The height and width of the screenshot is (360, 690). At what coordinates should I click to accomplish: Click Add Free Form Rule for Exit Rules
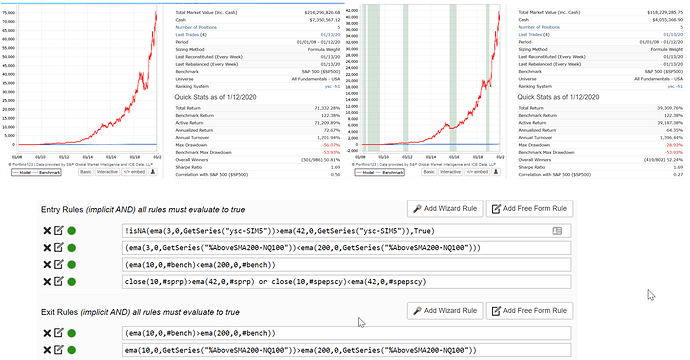click(x=529, y=311)
